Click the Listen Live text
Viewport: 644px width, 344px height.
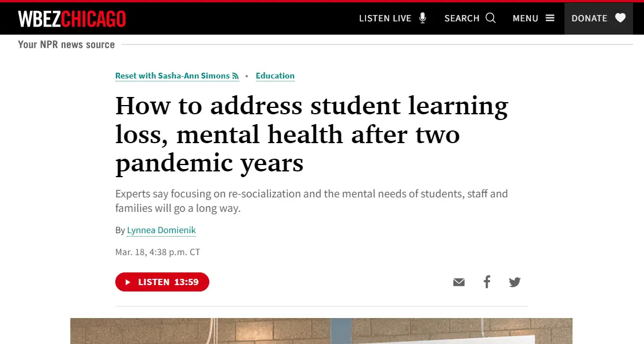385,18
